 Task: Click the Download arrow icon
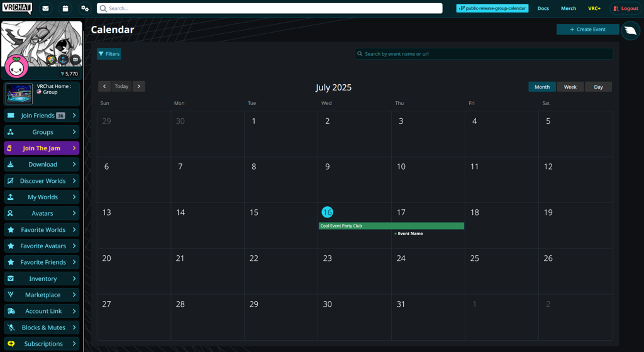coord(11,165)
